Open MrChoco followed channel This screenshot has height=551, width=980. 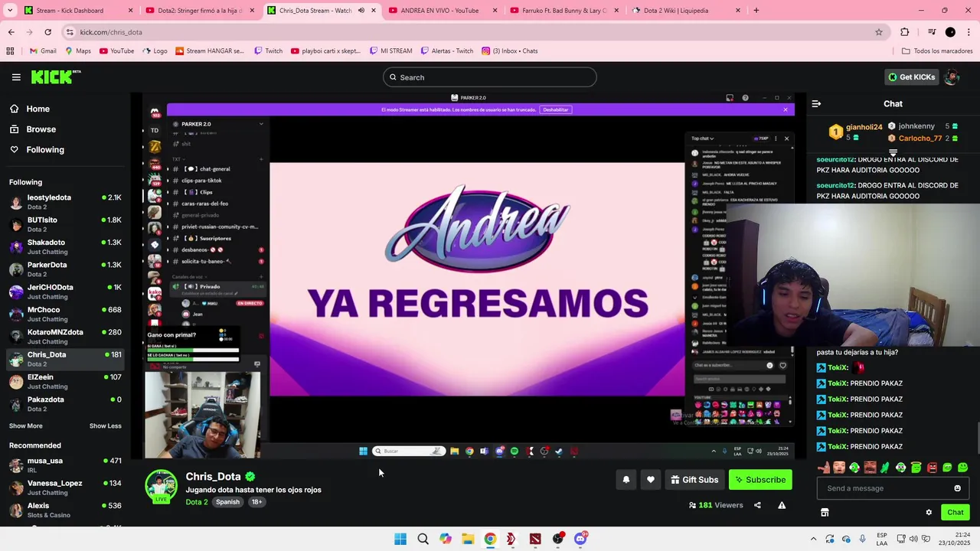[65, 315]
